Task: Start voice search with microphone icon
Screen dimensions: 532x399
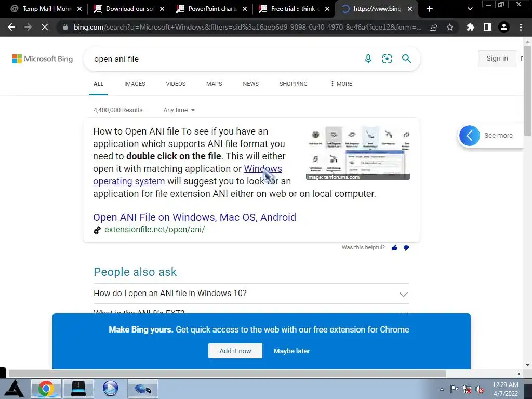Action: coord(368,59)
